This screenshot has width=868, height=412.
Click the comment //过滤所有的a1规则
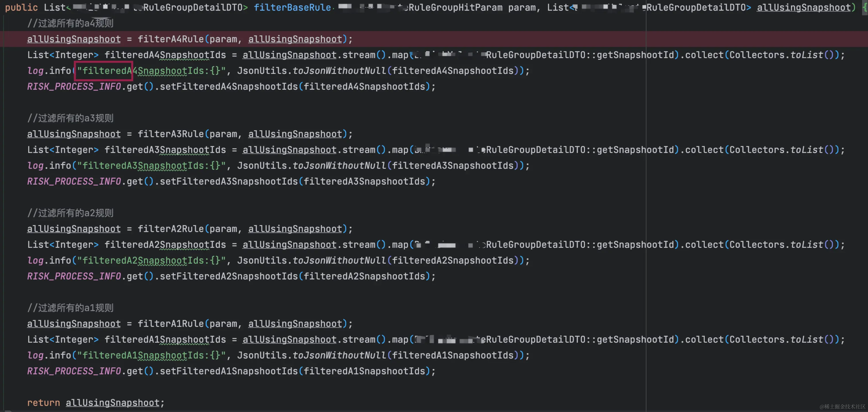coord(70,308)
